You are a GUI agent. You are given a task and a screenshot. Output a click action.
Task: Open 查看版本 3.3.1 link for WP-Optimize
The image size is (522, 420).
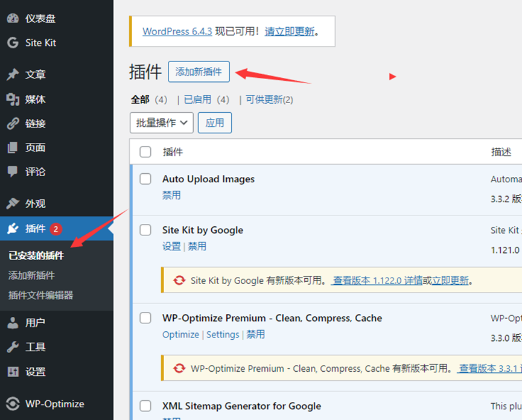coord(489,369)
